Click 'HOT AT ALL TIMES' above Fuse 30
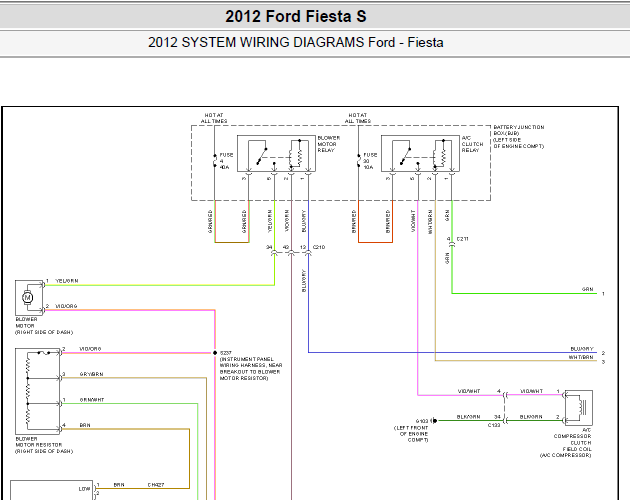 358,118
